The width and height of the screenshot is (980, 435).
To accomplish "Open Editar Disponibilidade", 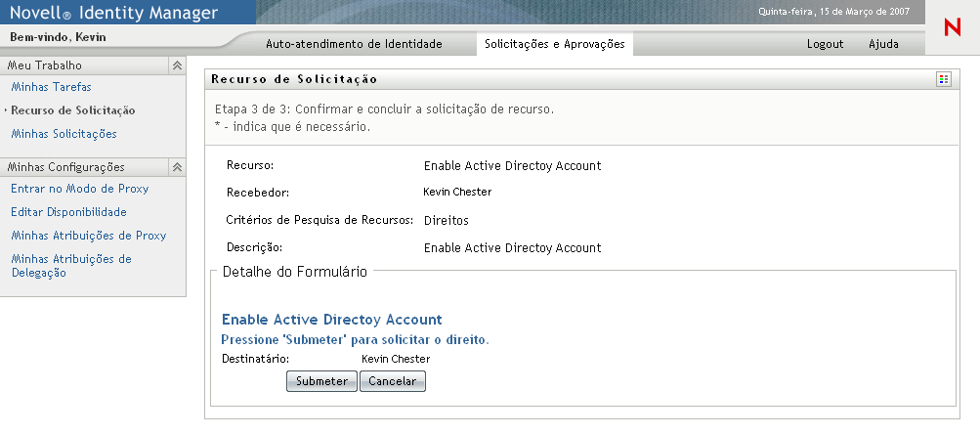I will 68,212.
